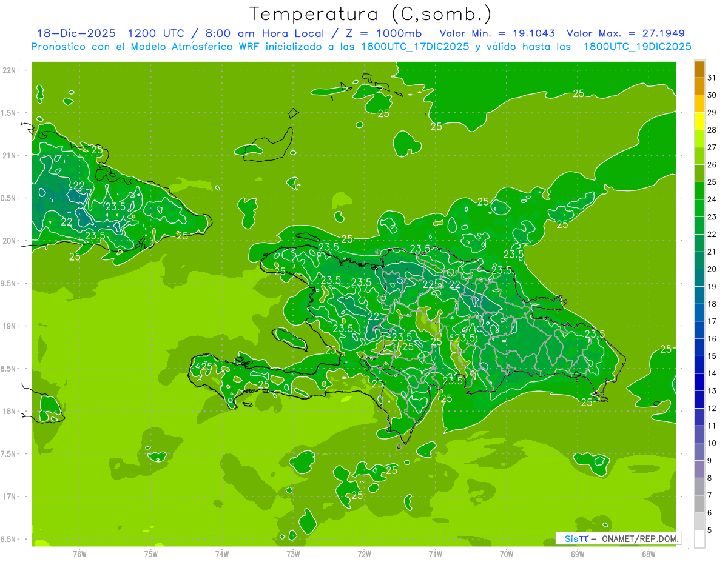Click the "Valor Min. = 19.1043" readout
The height and width of the screenshot is (562, 728).
[x=497, y=34]
